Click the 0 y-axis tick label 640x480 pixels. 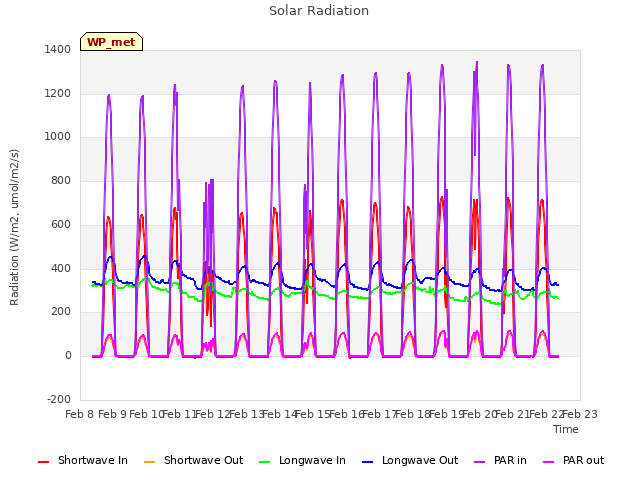point(68,356)
